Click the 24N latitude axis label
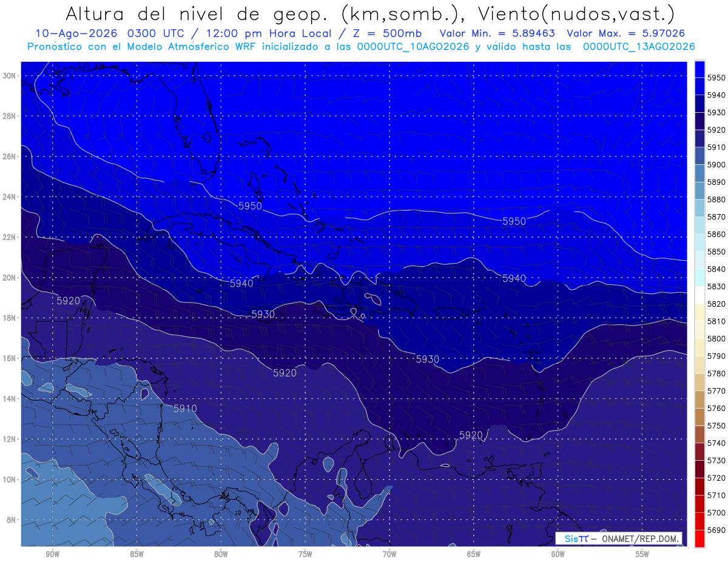 10,197
